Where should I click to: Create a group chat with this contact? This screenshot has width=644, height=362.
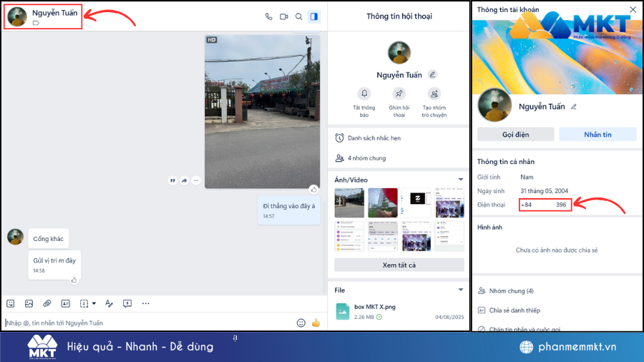click(x=434, y=94)
